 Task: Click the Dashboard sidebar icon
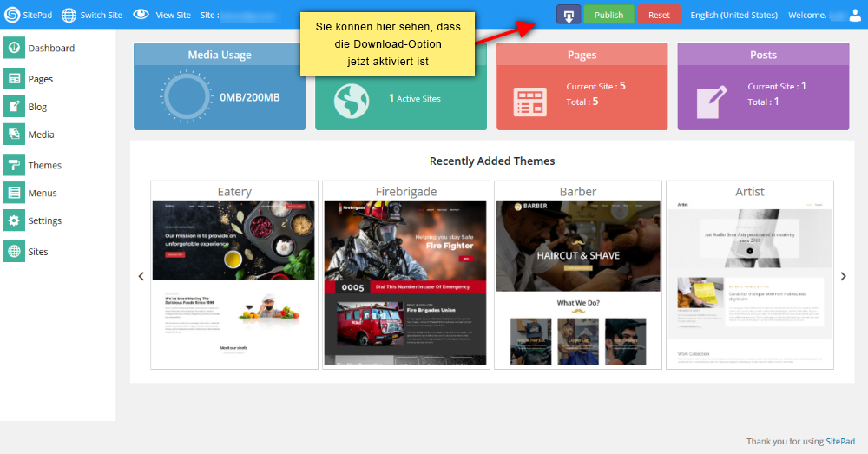[14, 48]
